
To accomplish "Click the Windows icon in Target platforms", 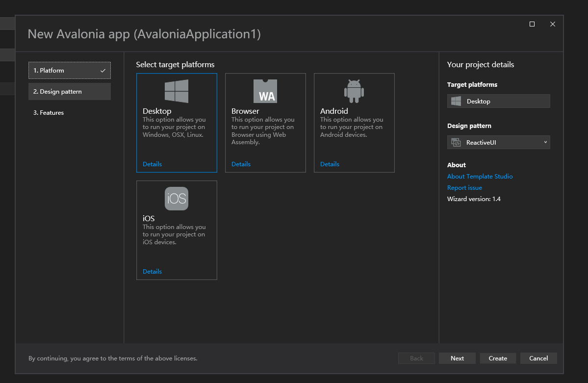I will (456, 101).
